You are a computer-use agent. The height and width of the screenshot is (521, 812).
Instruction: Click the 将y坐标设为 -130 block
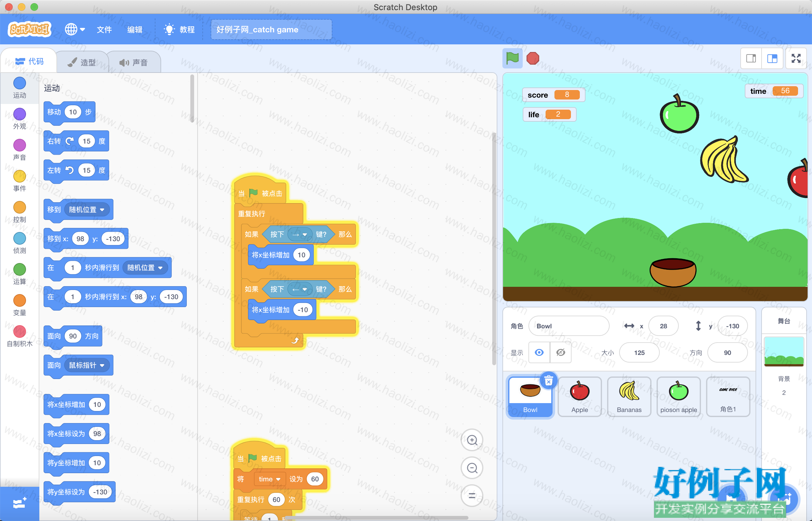pyautogui.click(x=79, y=492)
